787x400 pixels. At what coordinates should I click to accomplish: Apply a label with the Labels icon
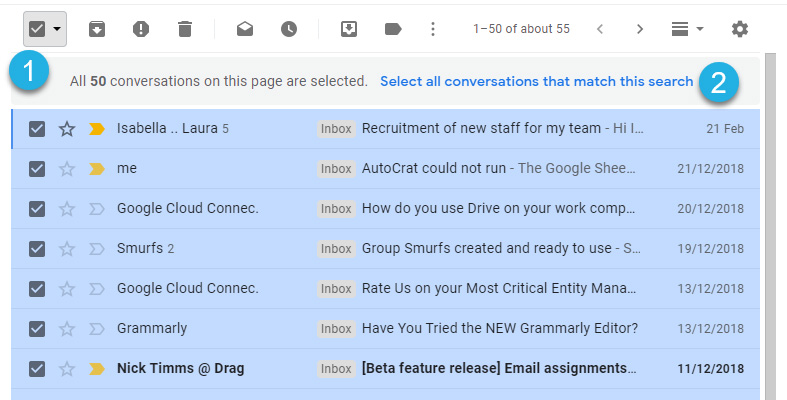point(393,29)
